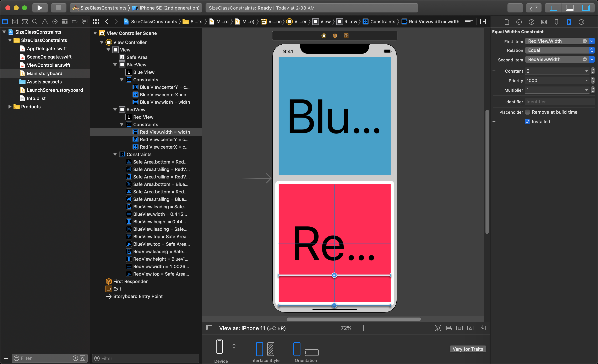Show the History inspector
This screenshot has height=364, width=598.
(519, 22)
